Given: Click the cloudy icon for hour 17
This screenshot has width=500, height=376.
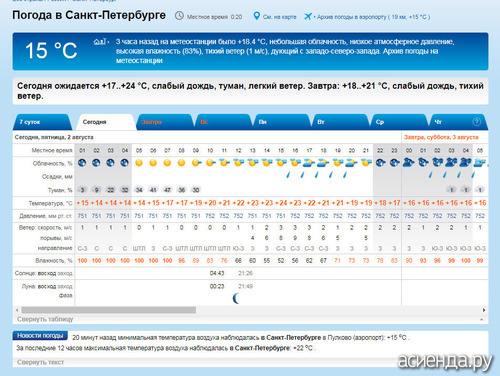Looking at the screenshot, I should (x=309, y=163).
